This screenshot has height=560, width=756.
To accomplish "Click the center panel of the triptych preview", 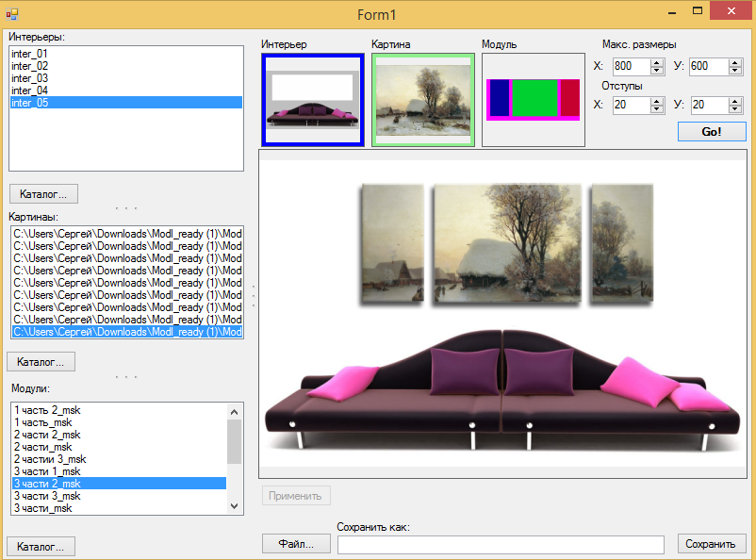I will coord(507,243).
